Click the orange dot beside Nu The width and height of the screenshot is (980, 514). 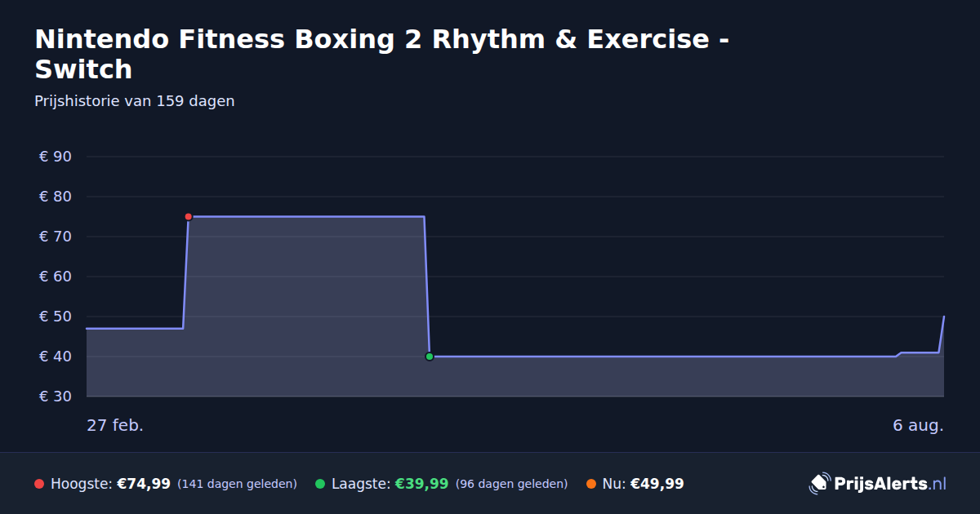pyautogui.click(x=591, y=484)
